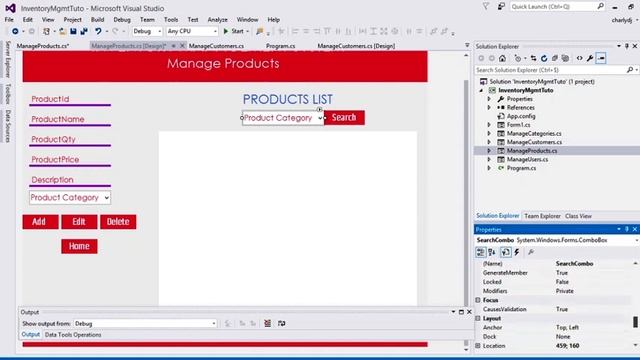Click the Save All toolbar icon
Viewport: 640px width, 360px height.
tap(84, 31)
